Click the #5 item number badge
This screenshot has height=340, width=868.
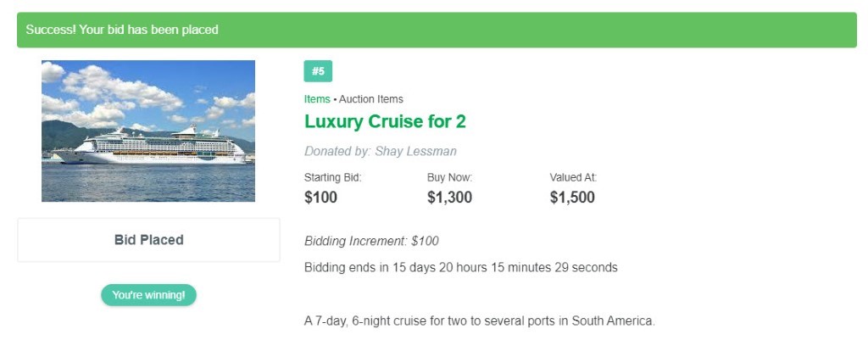tap(318, 71)
